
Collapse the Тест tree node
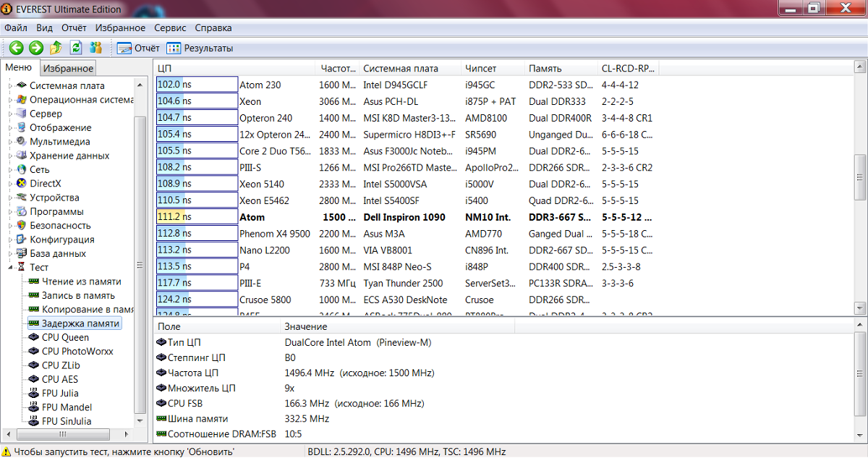tap(11, 267)
